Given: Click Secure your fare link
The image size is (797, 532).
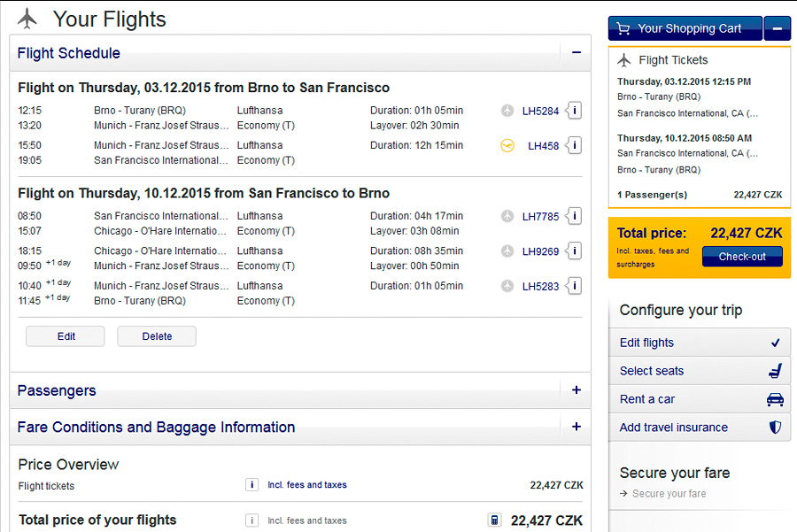Looking at the screenshot, I should [x=669, y=493].
